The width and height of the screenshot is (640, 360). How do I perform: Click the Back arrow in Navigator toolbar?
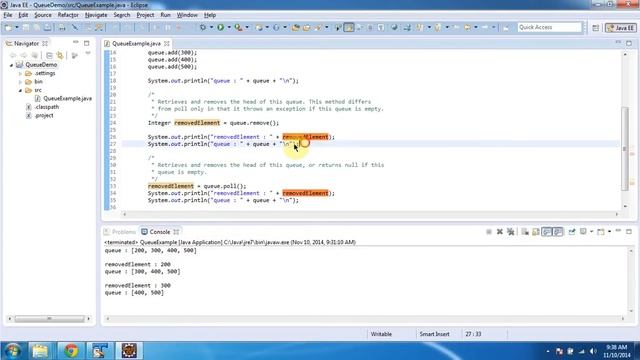point(13,56)
